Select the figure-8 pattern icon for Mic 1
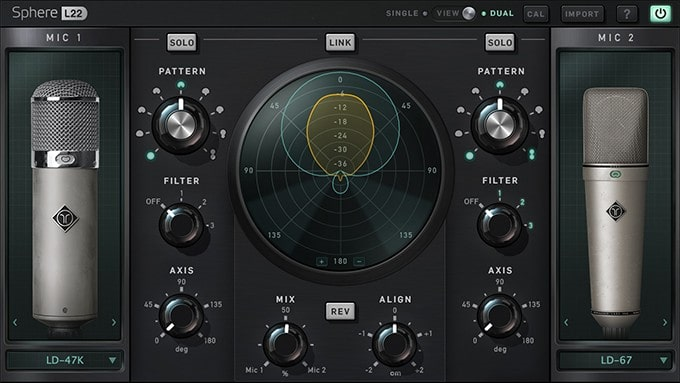This screenshot has height=383, width=680. coord(213,154)
